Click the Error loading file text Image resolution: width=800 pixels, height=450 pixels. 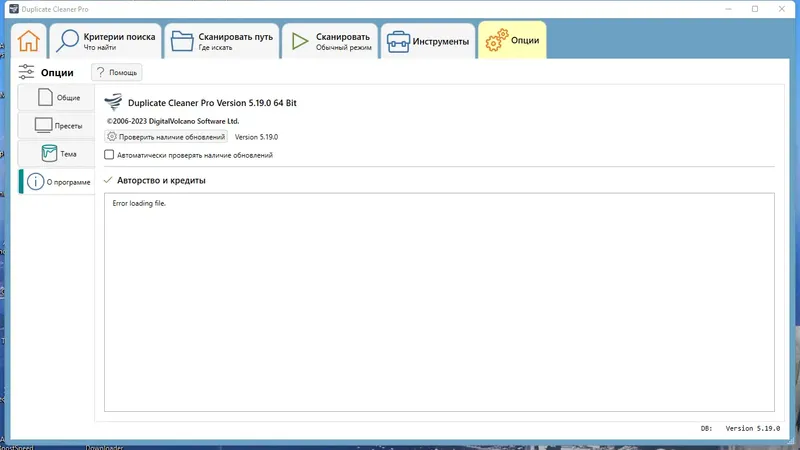(139, 203)
